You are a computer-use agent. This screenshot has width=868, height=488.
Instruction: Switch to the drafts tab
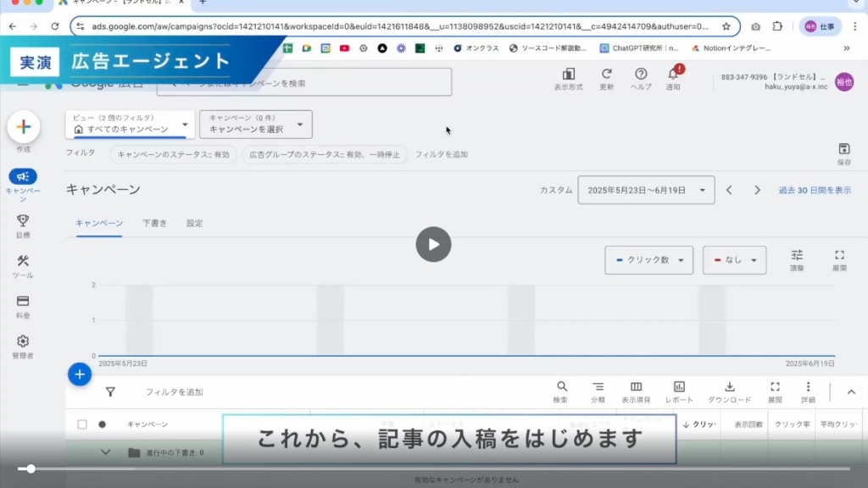[154, 224]
